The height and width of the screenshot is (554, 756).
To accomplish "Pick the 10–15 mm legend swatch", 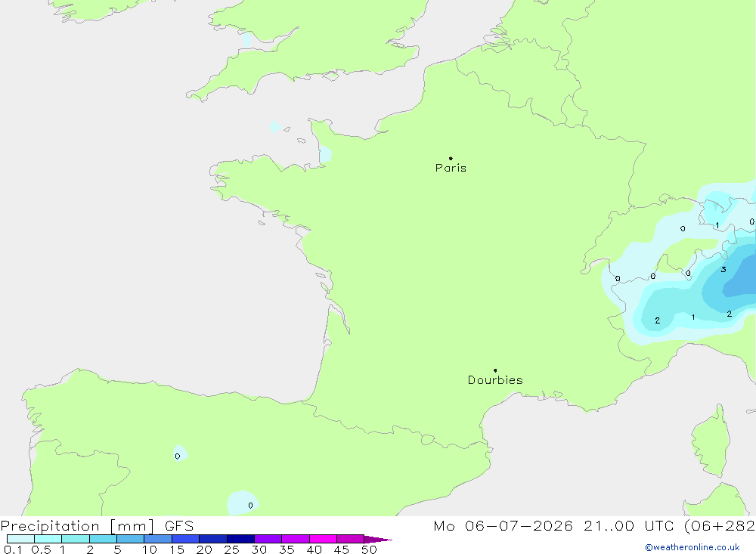I will pyautogui.click(x=158, y=539).
